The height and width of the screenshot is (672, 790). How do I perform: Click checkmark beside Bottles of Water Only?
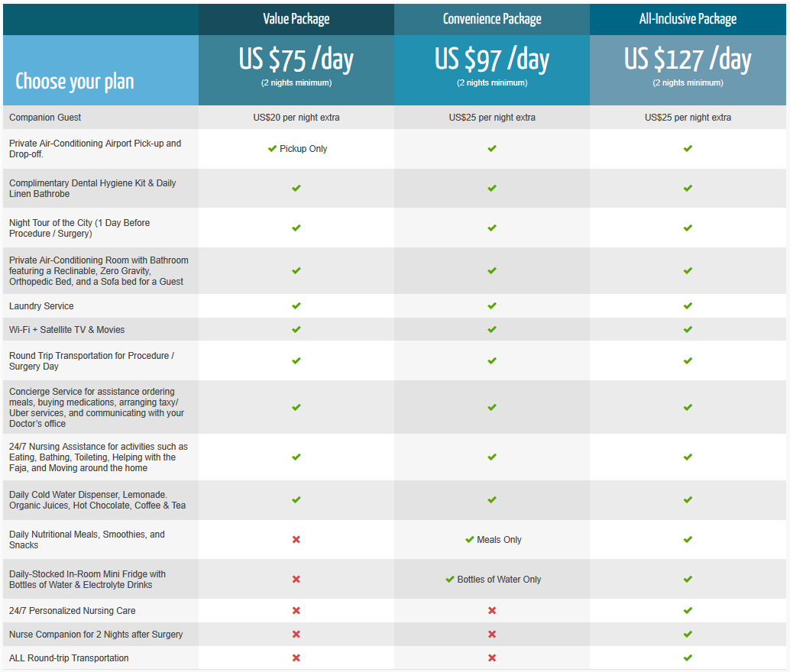click(x=450, y=580)
